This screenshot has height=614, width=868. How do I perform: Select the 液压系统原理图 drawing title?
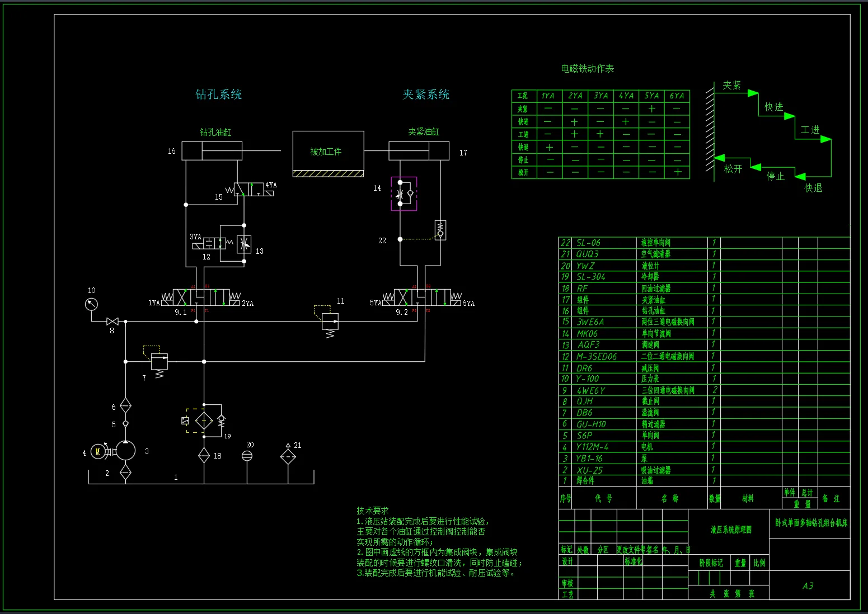(731, 529)
